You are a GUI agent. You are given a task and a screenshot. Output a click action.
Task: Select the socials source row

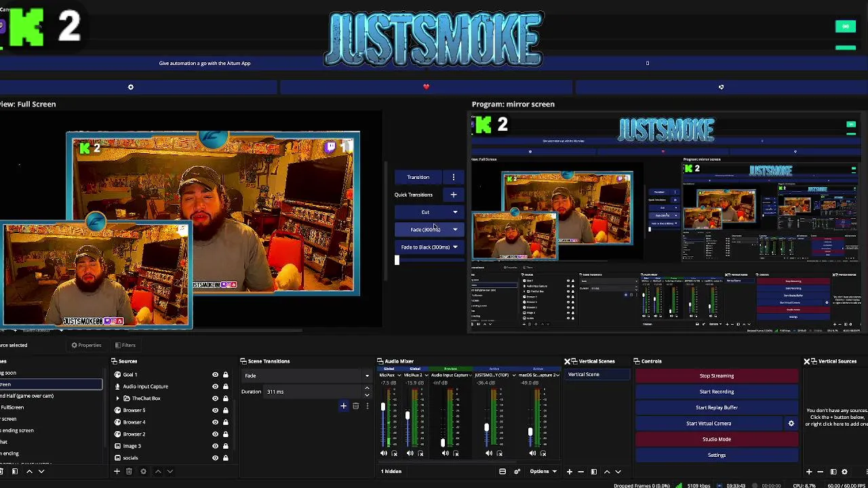[x=172, y=458]
